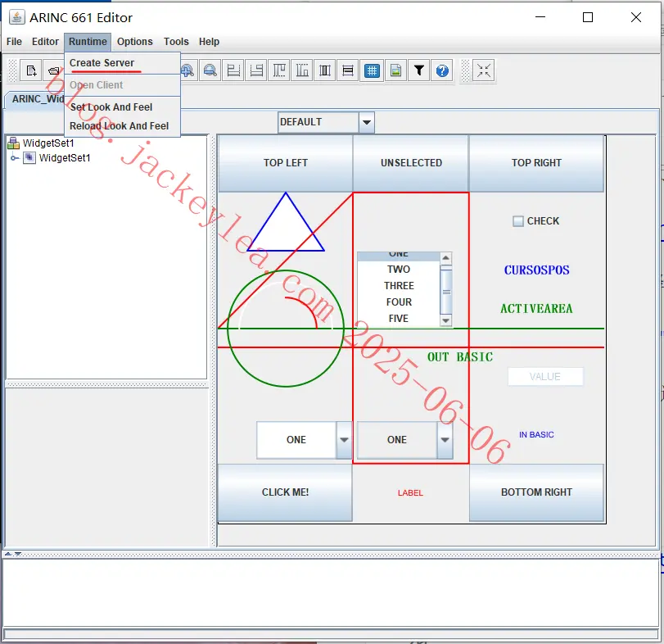This screenshot has width=664, height=644.
Task: Click the new document toolbar icon
Action: click(x=31, y=70)
